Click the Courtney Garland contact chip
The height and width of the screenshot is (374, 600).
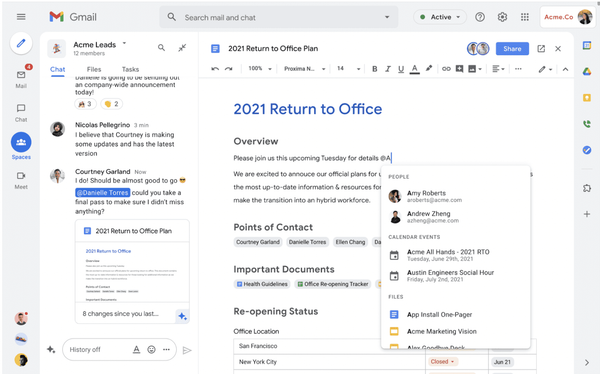(x=258, y=242)
